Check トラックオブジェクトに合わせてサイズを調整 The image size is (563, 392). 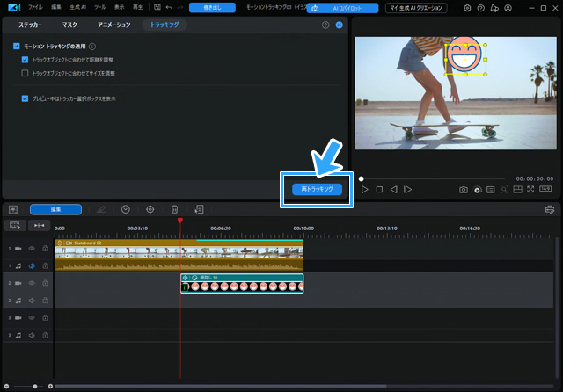(25, 73)
